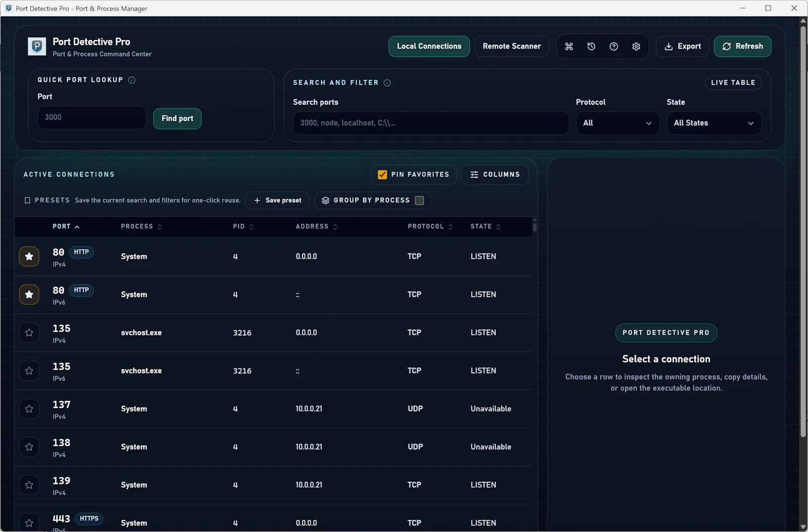808x532 pixels.
Task: Favorite the port 135 IPv4 row star
Action: pos(29,333)
